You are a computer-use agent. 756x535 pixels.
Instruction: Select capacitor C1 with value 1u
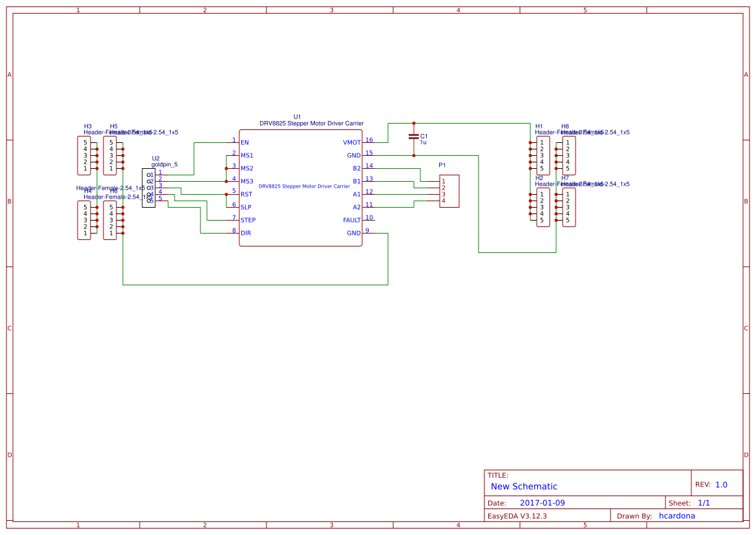(414, 137)
